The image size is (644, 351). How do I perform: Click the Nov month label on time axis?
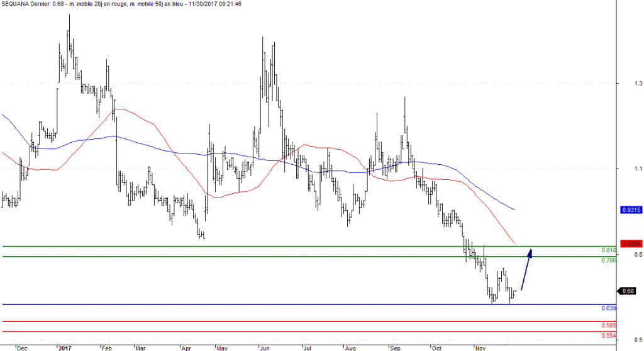tap(480, 347)
